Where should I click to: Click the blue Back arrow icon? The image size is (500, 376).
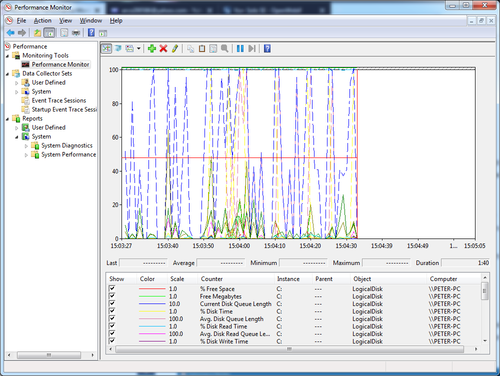[10, 33]
